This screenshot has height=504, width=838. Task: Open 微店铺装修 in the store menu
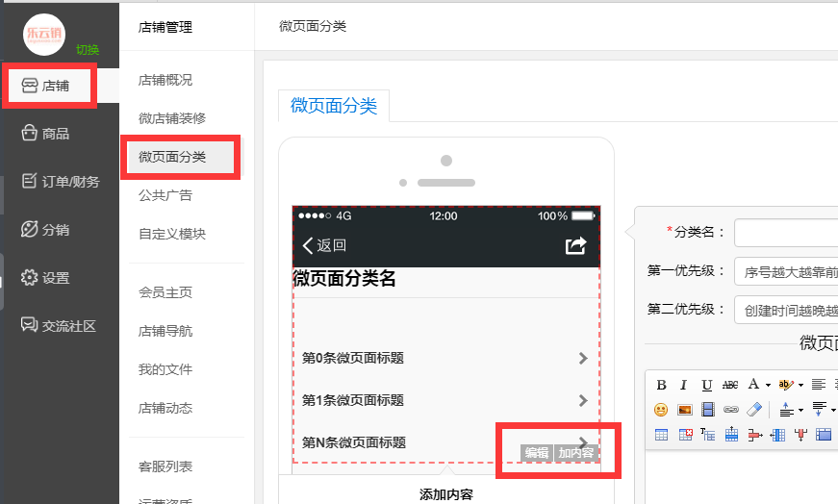172,118
